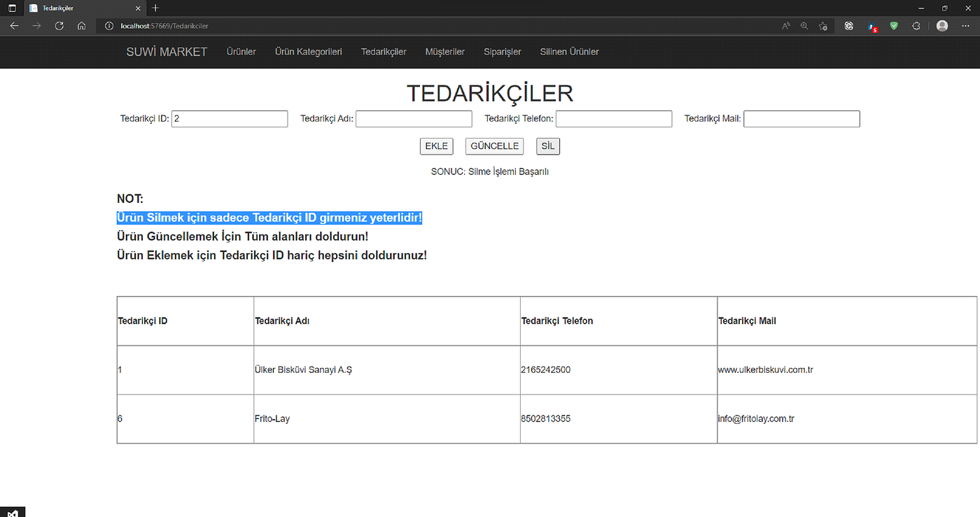The width and height of the screenshot is (980, 517).
Task: Click the browser address bar URL
Action: (164, 26)
